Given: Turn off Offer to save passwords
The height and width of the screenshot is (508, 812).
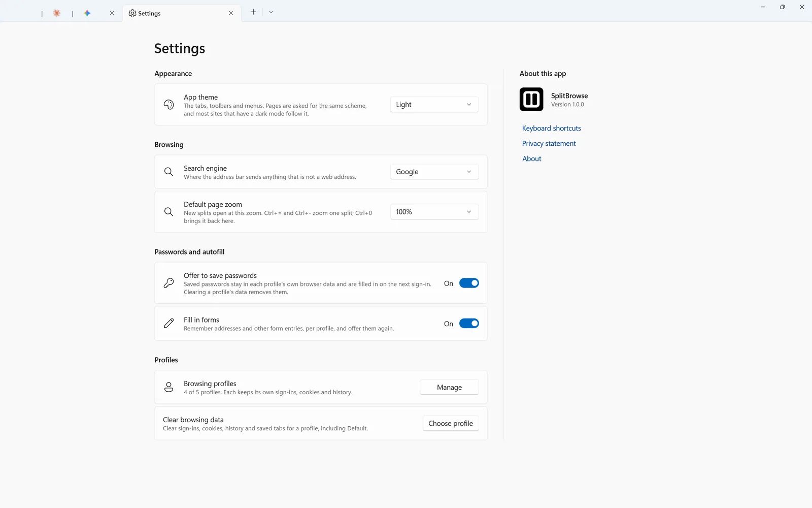Looking at the screenshot, I should [469, 283].
